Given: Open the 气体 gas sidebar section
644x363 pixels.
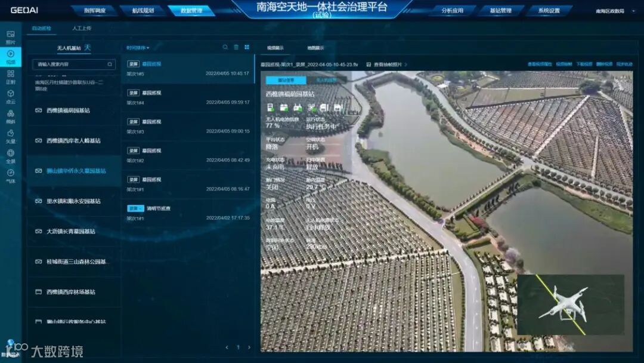Looking at the screenshot, I should pos(11,176).
